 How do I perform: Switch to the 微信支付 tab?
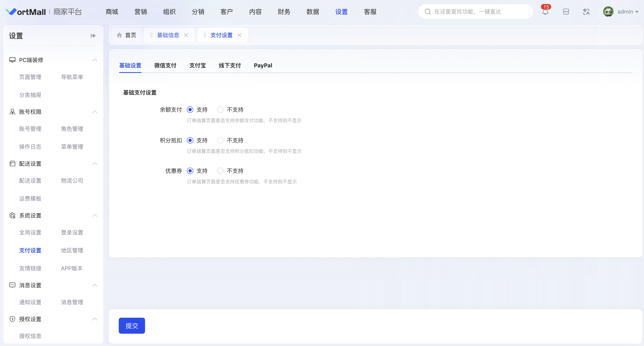[165, 66]
